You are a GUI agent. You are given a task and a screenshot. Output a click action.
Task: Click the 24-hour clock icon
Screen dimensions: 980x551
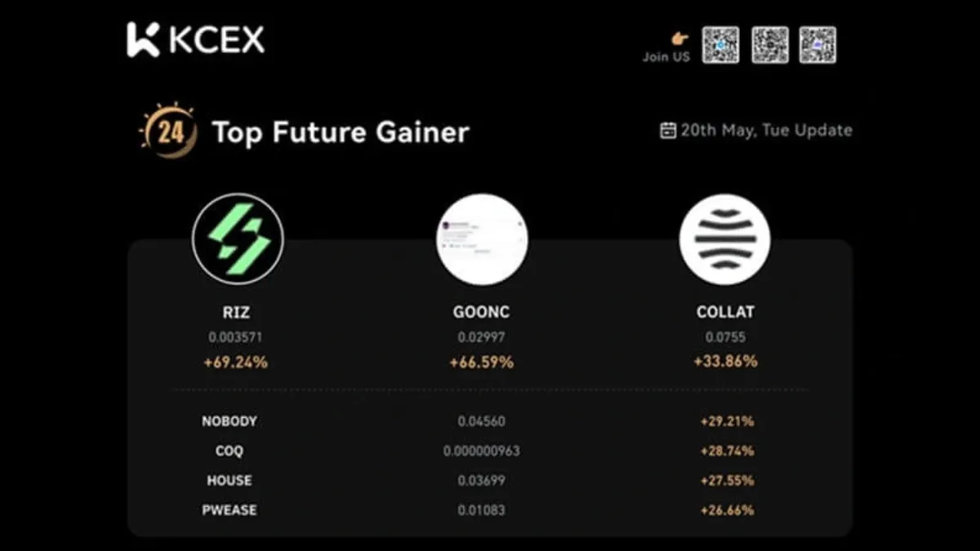(169, 131)
